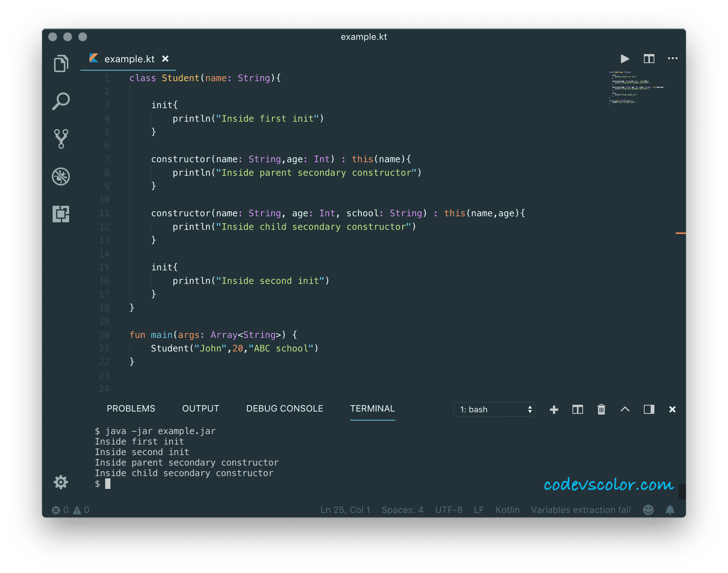Click the "John" string argument
Screen dimensions: 728x573
click(x=210, y=348)
